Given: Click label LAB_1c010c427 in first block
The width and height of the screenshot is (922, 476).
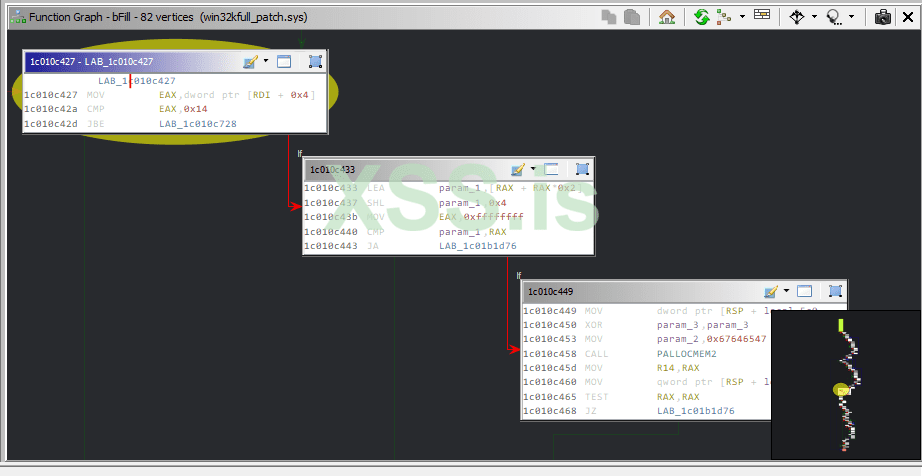Looking at the screenshot, I should [x=136, y=81].
